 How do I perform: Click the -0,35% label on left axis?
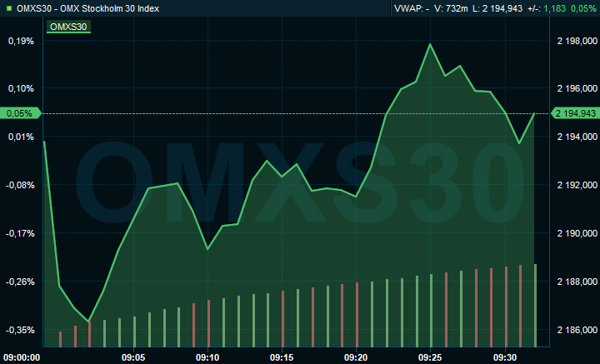tap(20, 330)
